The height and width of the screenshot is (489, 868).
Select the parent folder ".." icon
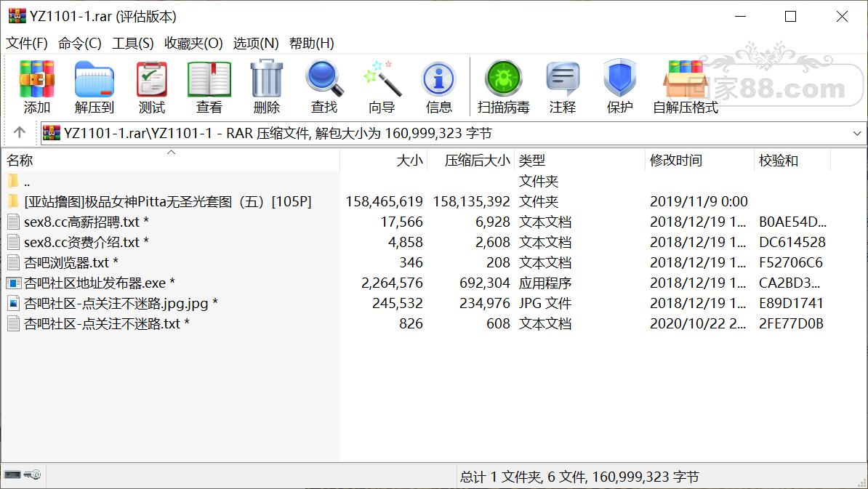[13, 181]
